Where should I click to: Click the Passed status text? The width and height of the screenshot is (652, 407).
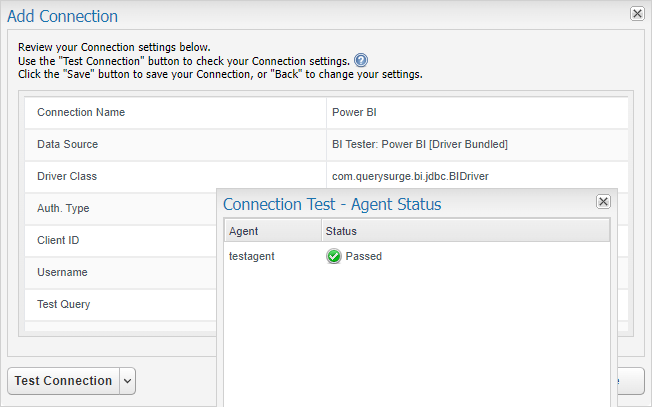click(x=363, y=256)
